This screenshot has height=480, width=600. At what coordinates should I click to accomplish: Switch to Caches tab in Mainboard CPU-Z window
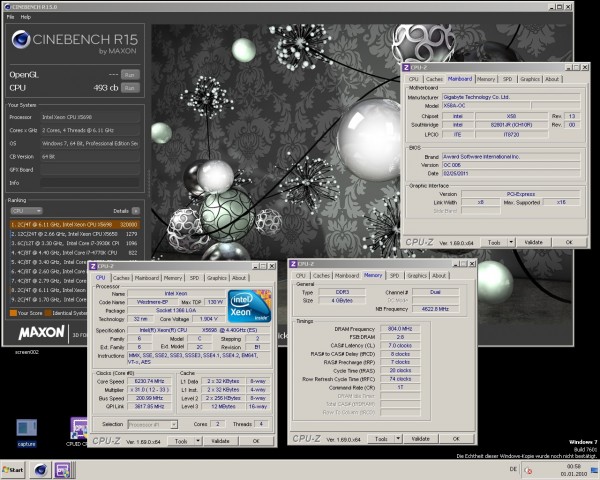(x=434, y=79)
